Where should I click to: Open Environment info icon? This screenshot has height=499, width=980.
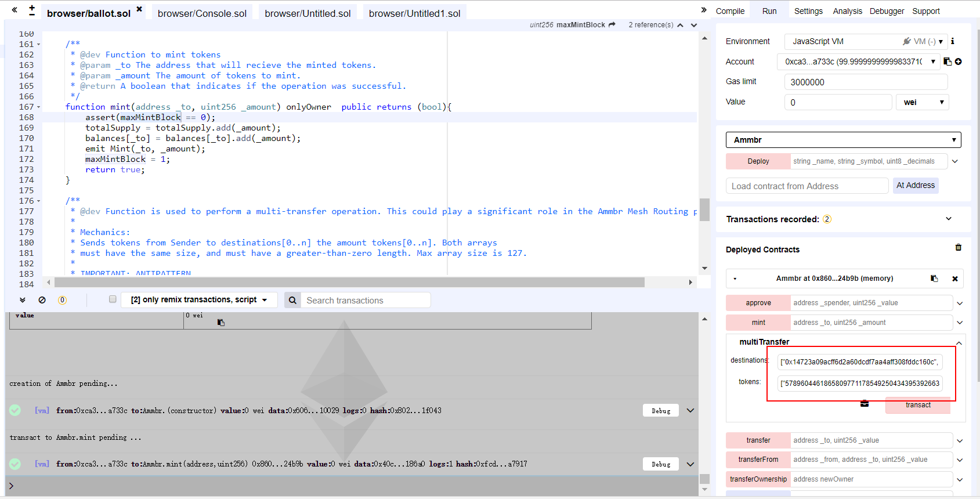(x=953, y=41)
